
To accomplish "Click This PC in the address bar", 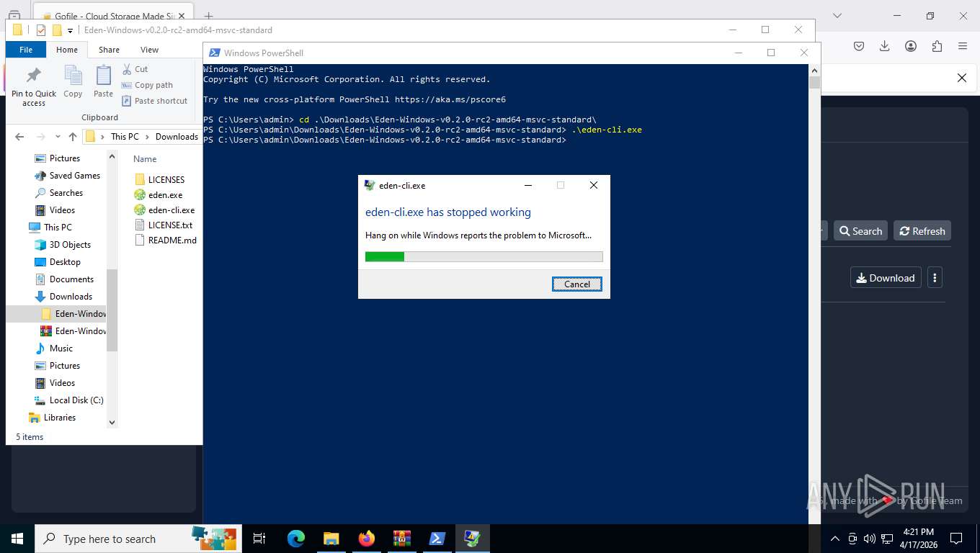I will point(125,137).
